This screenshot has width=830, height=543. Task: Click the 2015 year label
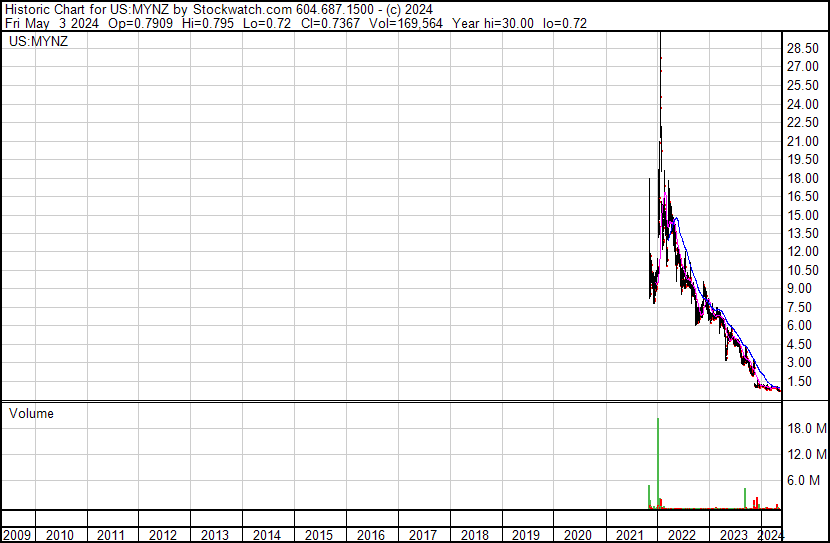click(318, 535)
